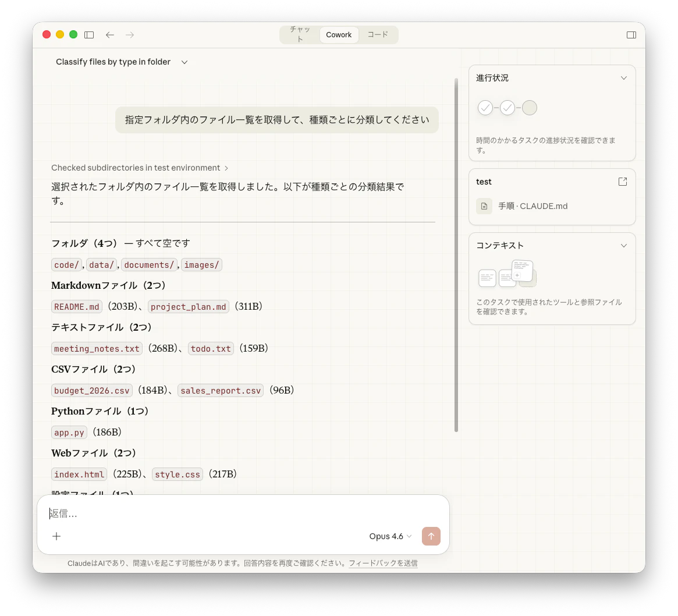This screenshot has width=678, height=616.
Task: Maximize window with green button
Action: (x=73, y=34)
